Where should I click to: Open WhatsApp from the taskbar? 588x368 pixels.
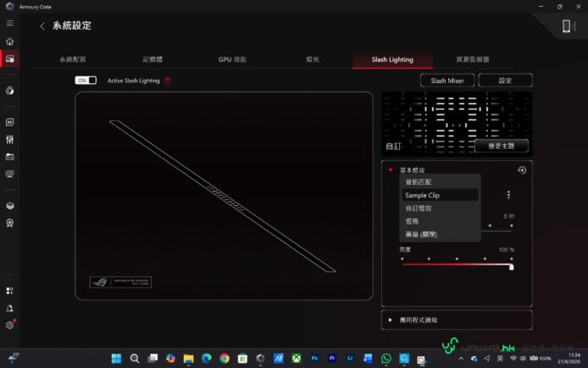click(386, 358)
